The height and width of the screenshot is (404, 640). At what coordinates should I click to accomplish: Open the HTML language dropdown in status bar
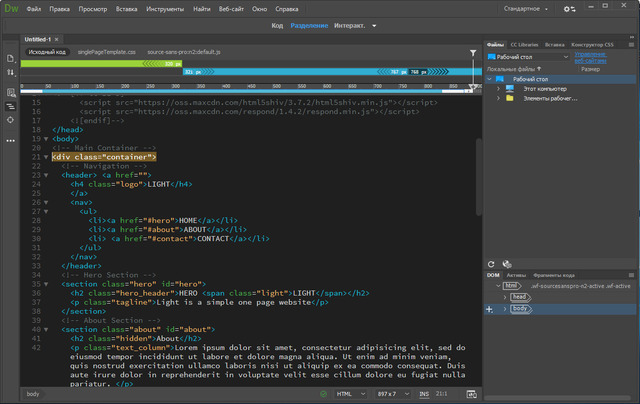[350, 395]
